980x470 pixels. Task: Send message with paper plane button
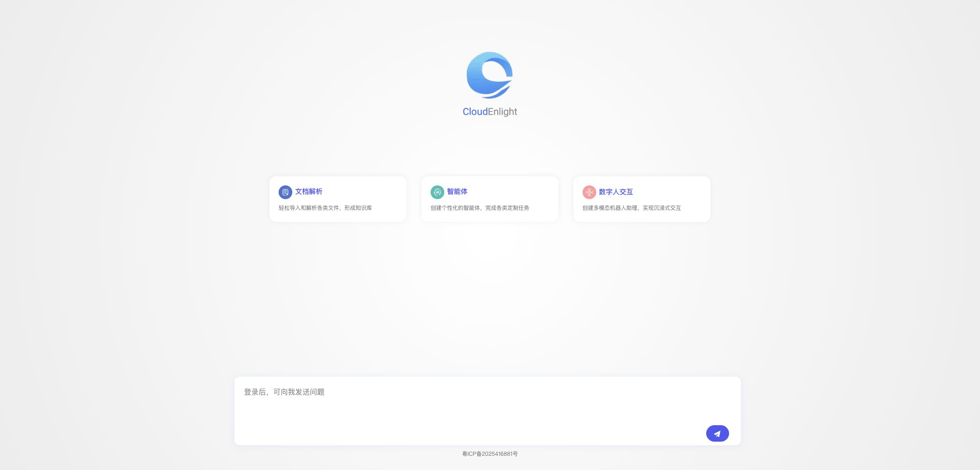(717, 433)
